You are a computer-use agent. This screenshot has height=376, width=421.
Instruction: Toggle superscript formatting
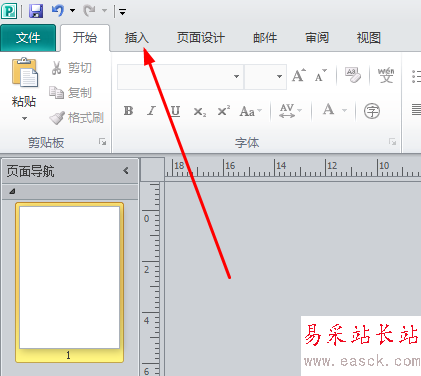[x=223, y=111]
